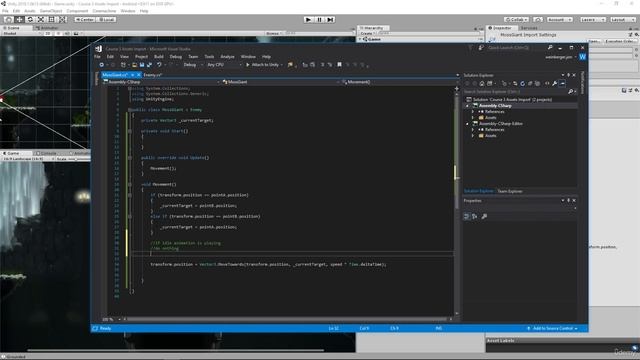Select the Solution 'Course 3 Assets Import' row
This screenshot has height=360, width=640.
point(521,100)
